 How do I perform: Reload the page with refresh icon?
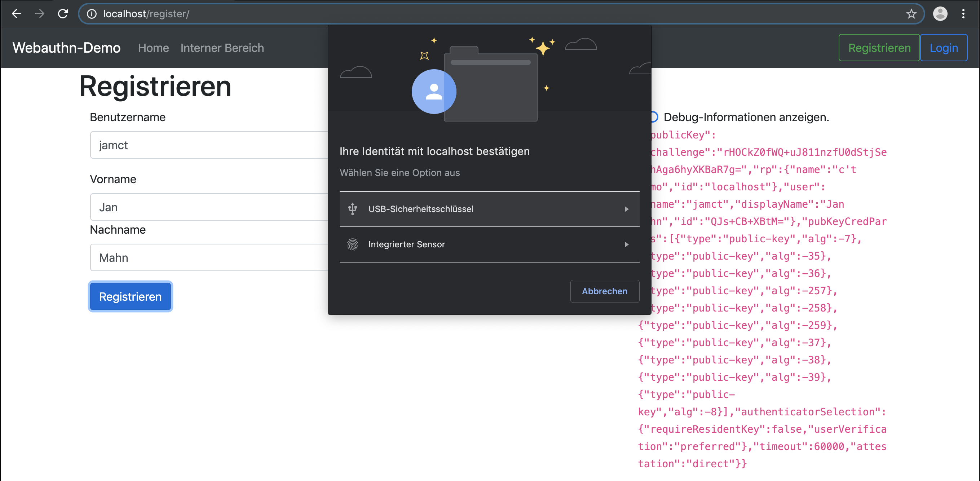[x=63, y=14]
